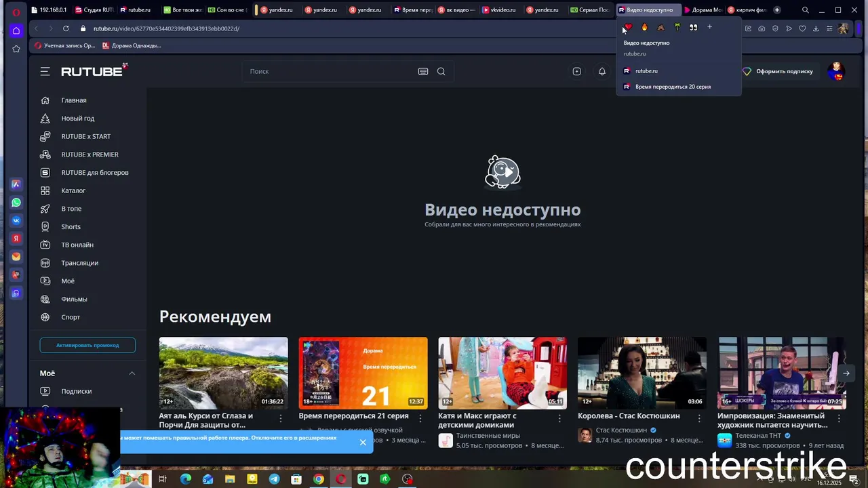The image size is (868, 488).
Task: Reload the page
Action: 66,28
